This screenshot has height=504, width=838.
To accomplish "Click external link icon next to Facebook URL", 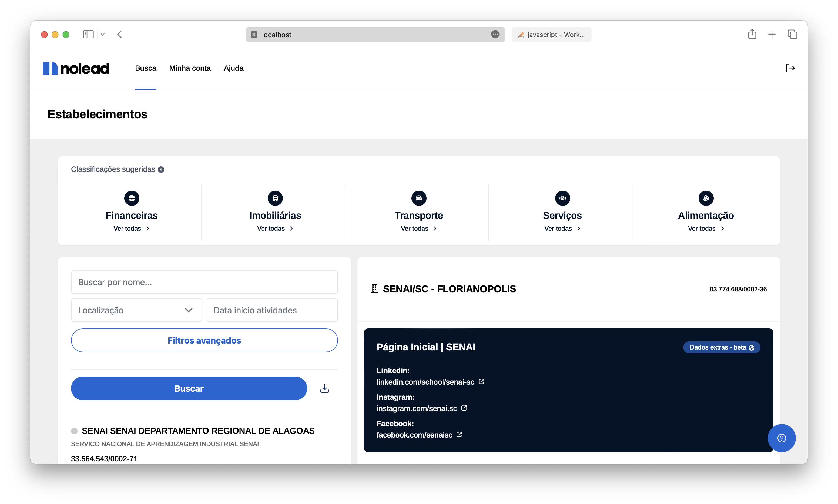I will pos(459,434).
